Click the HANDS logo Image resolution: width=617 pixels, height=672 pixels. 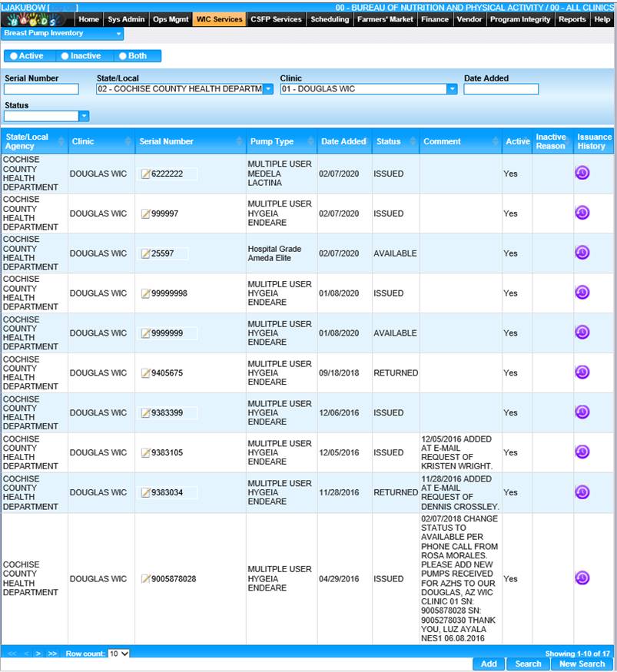34,19
